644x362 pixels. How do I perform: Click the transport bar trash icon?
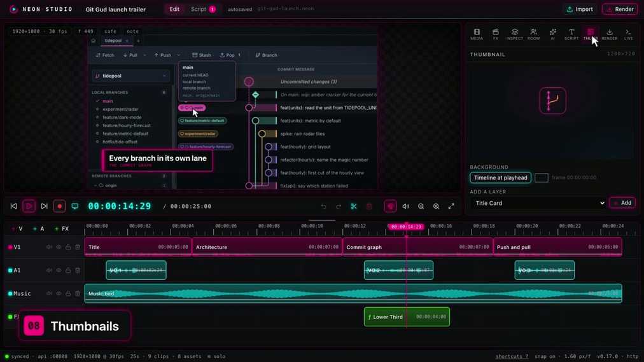(369, 206)
